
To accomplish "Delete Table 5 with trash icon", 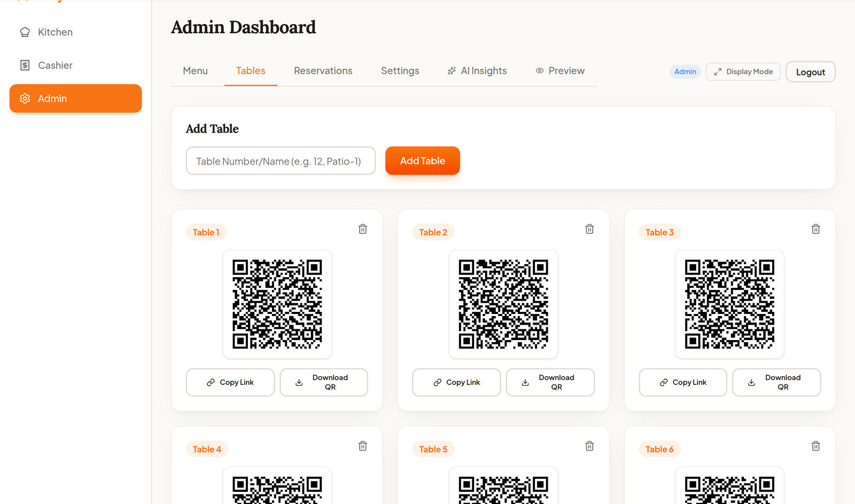I will coord(589,446).
